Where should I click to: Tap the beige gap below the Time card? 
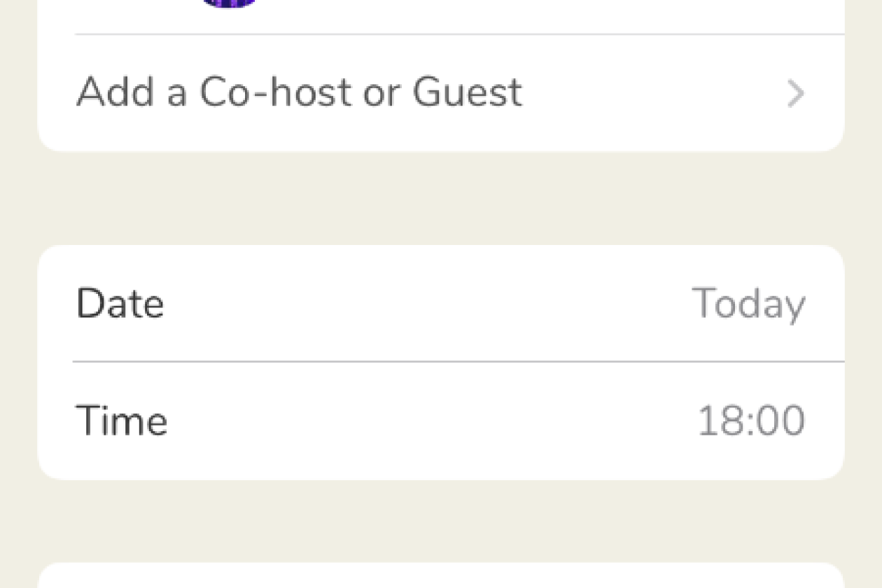coord(441,521)
